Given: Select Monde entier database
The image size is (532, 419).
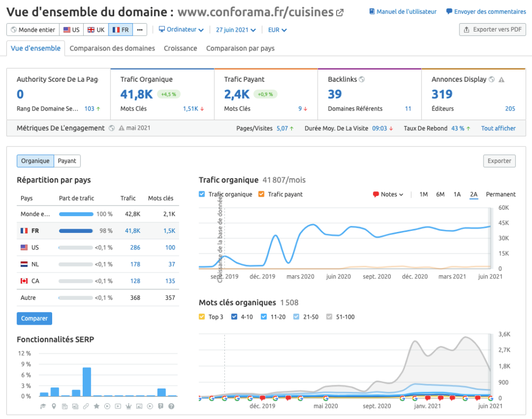Looking at the screenshot, I should pyautogui.click(x=33, y=30).
